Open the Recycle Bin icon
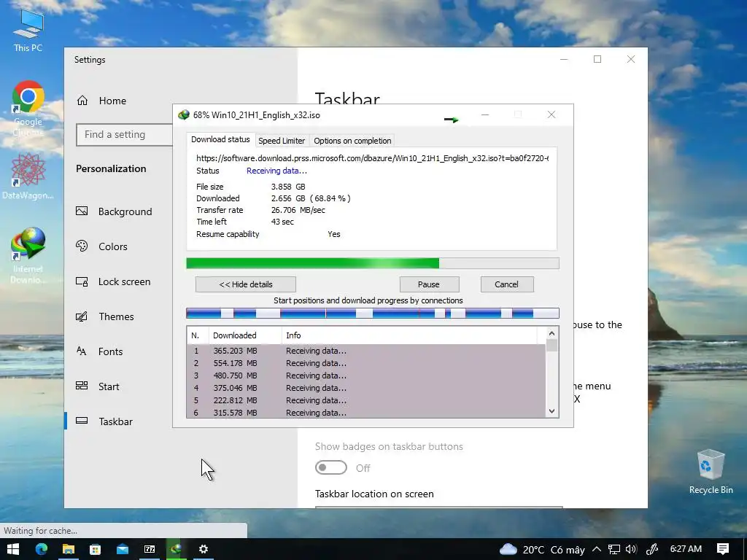Viewport: 747px width, 560px height. click(711, 472)
